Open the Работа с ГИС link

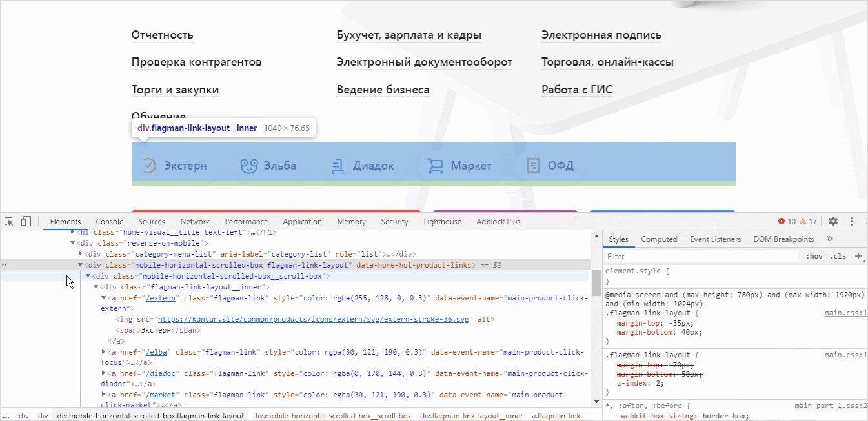577,90
